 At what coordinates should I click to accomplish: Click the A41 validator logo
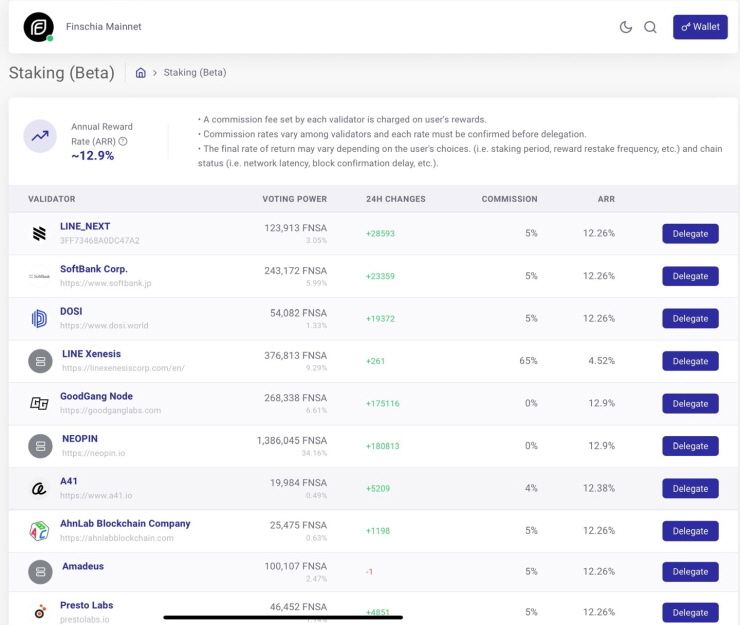[39, 488]
